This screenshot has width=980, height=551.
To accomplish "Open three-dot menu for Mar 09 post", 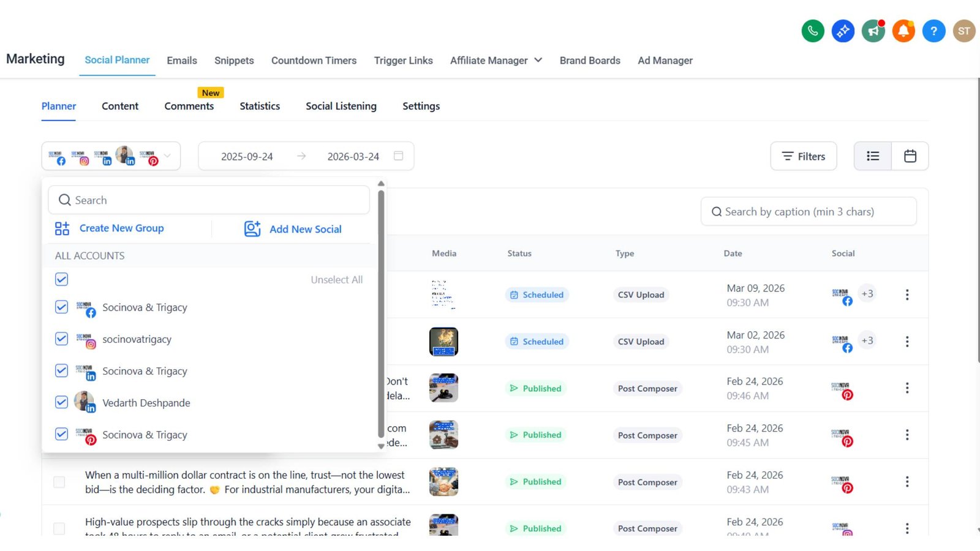I will coord(907,294).
